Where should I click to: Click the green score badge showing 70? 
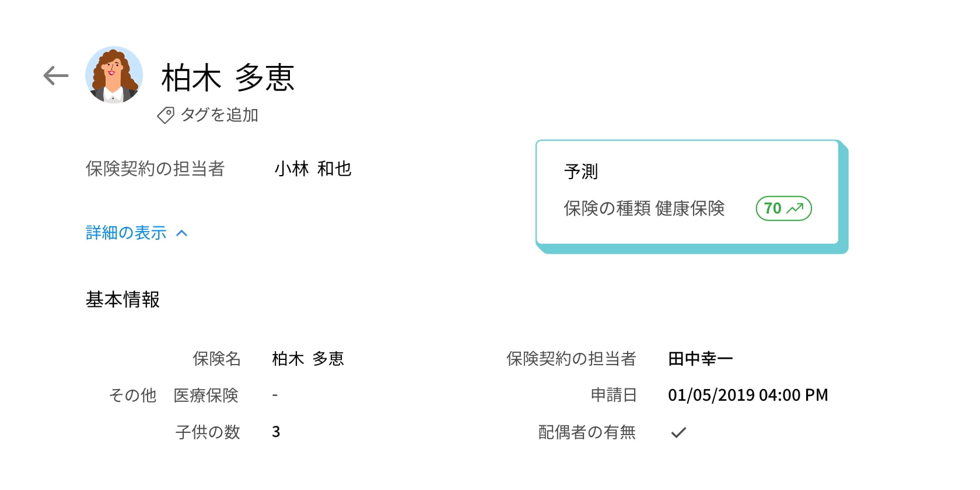(783, 208)
